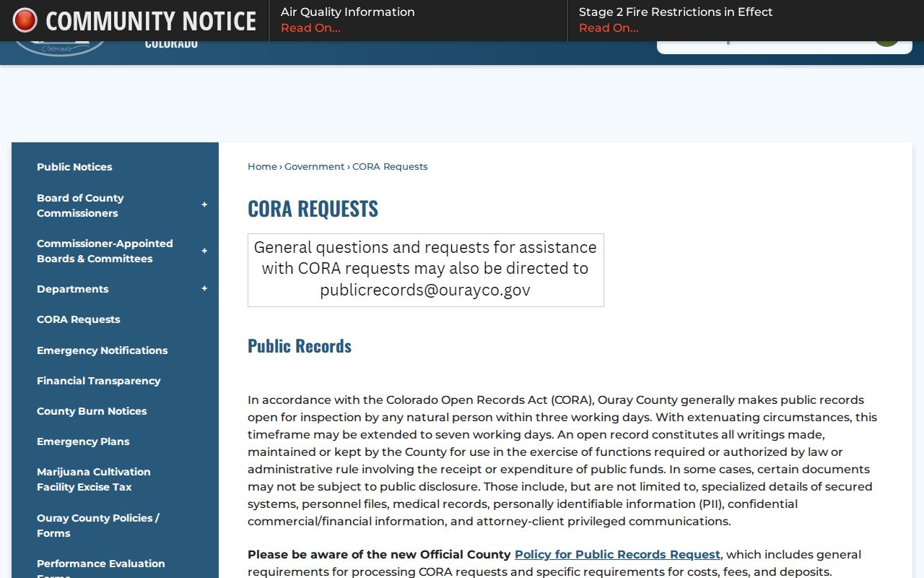Expand Commissioner-Appointed Boards & Committees submenu

(x=204, y=251)
